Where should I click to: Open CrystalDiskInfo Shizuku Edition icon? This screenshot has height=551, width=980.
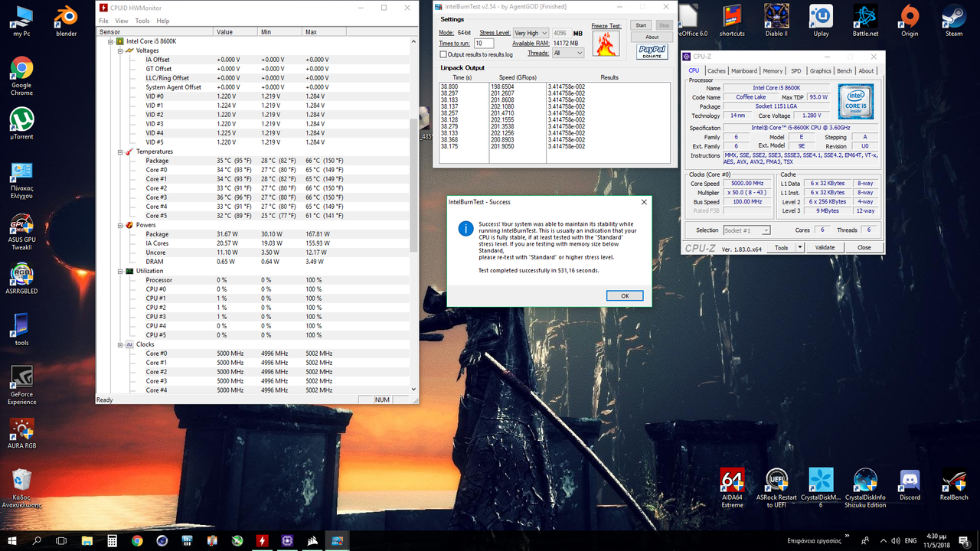pyautogui.click(x=865, y=487)
